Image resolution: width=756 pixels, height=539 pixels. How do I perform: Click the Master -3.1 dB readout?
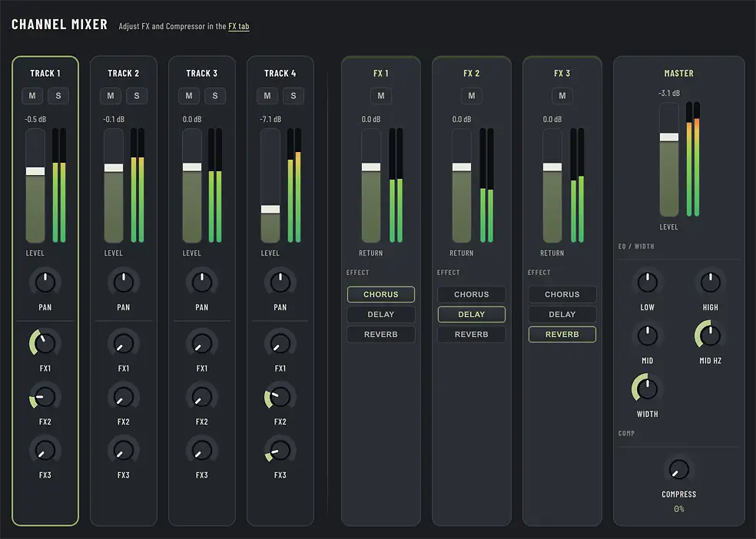[669, 94]
